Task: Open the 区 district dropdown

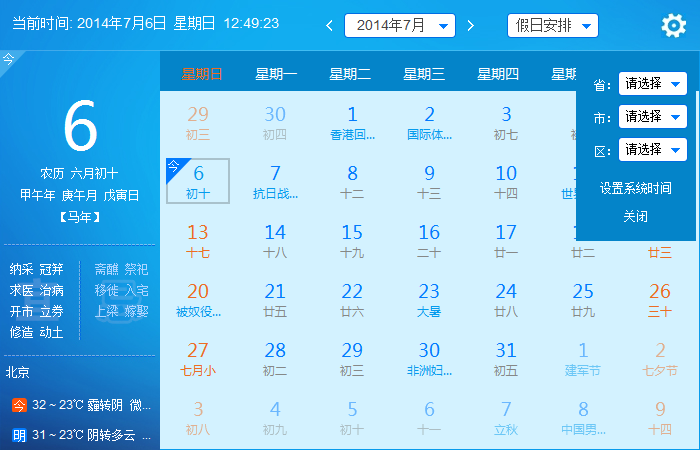Action: point(652,150)
